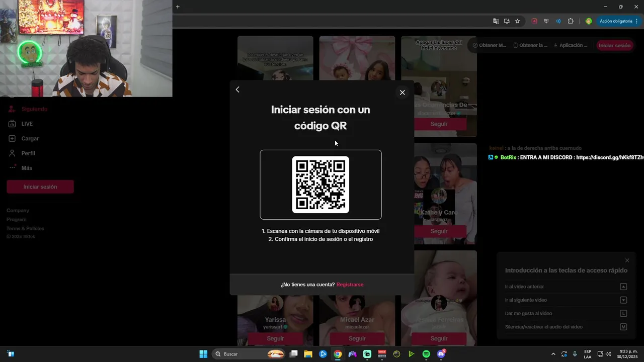The image size is (644, 362).
Task: Click the Aplicación download button
Action: click(571, 45)
